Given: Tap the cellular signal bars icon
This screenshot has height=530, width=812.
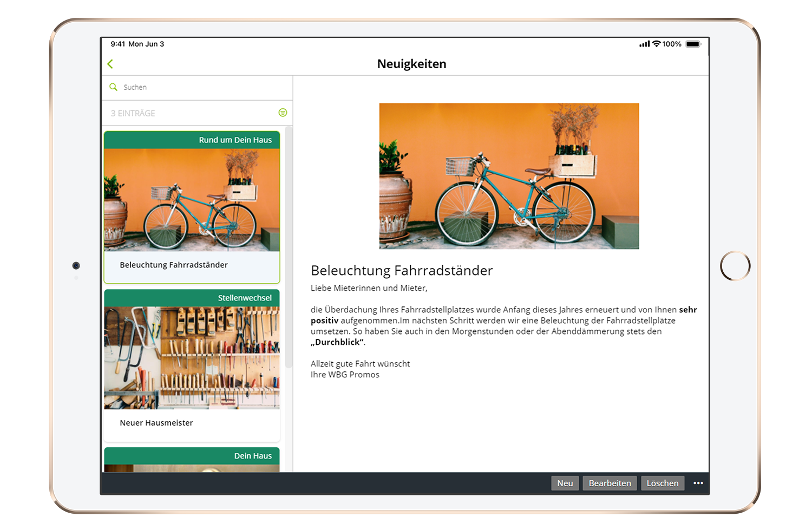Looking at the screenshot, I should (644, 44).
